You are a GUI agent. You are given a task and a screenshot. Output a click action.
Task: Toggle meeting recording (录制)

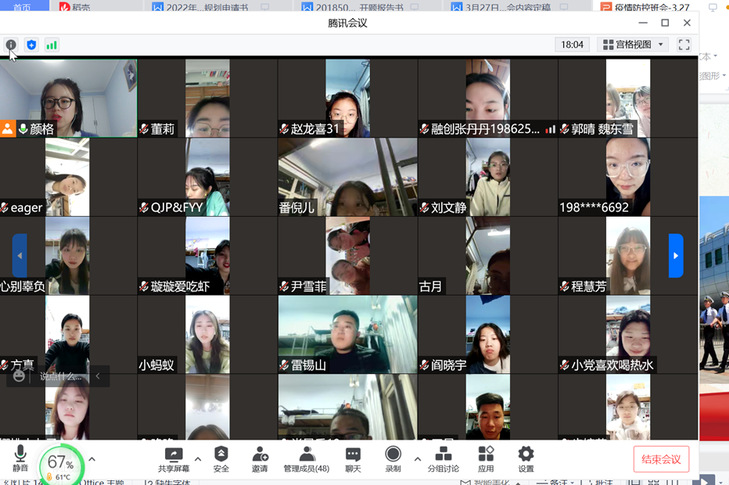[393, 458]
